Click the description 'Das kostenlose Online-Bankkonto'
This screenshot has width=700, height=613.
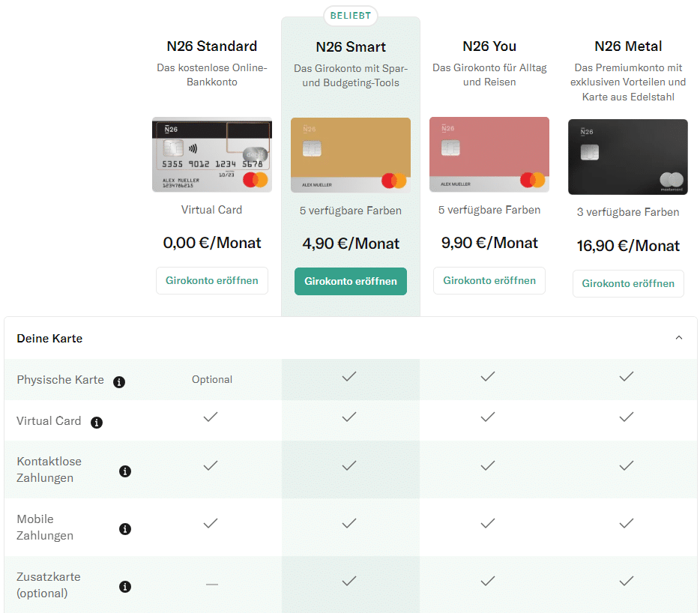click(212, 75)
